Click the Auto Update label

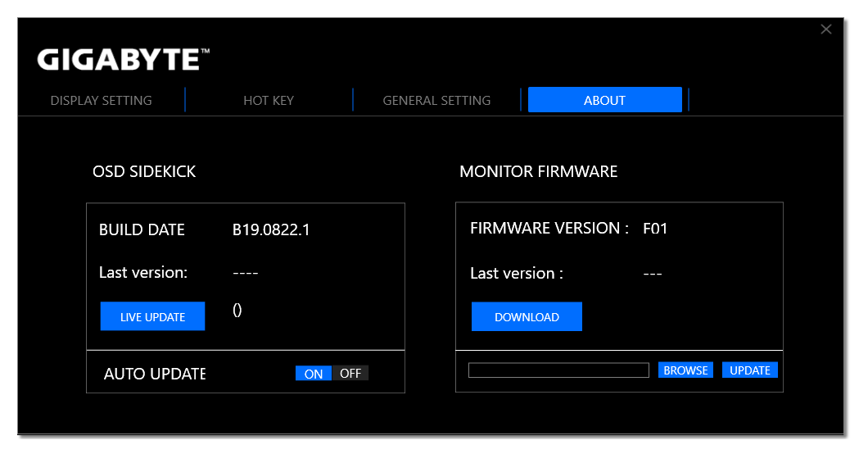(x=155, y=374)
